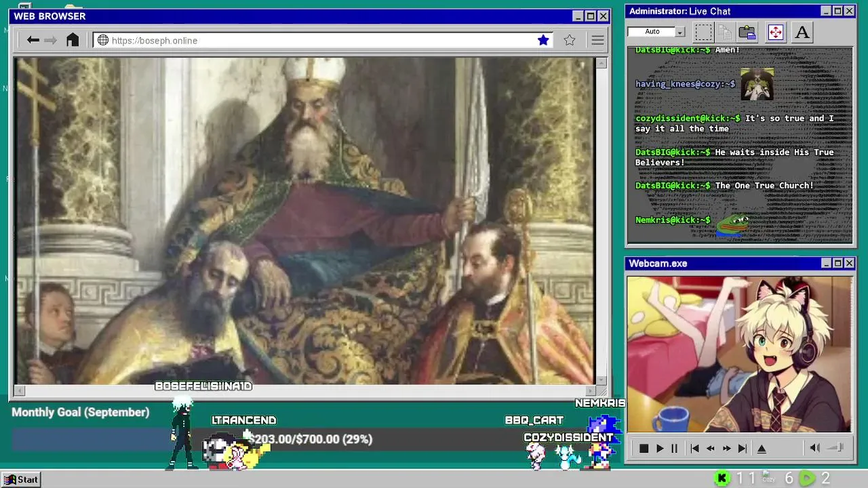Screen dimensions: 868x488
Task: Click the address bar showing boseph.online
Action: pyautogui.click(x=323, y=41)
